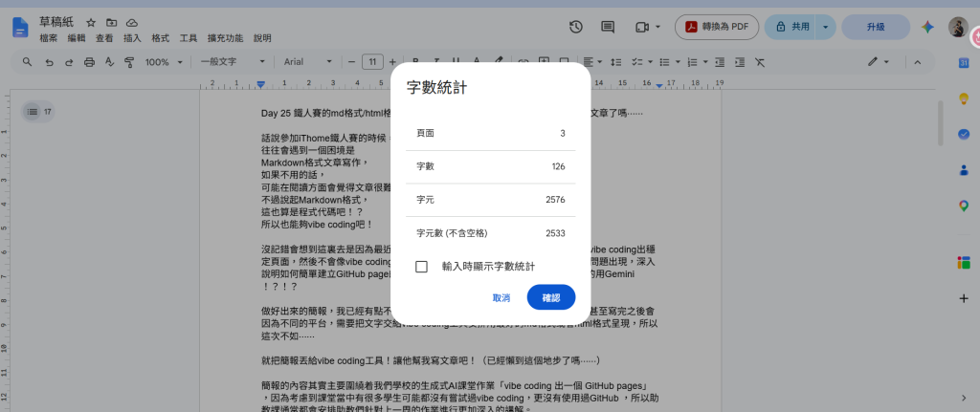Print the document

[89, 62]
